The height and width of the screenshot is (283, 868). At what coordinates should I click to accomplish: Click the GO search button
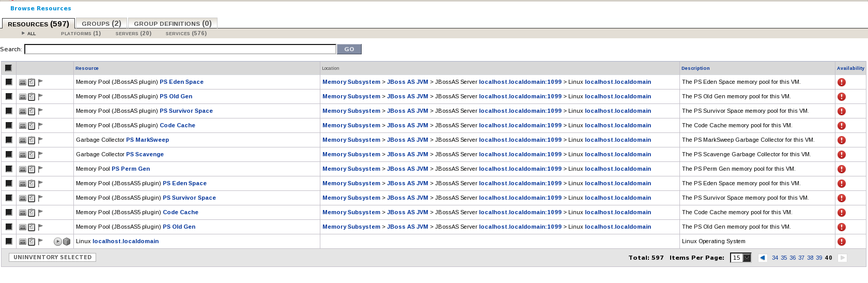pos(349,49)
